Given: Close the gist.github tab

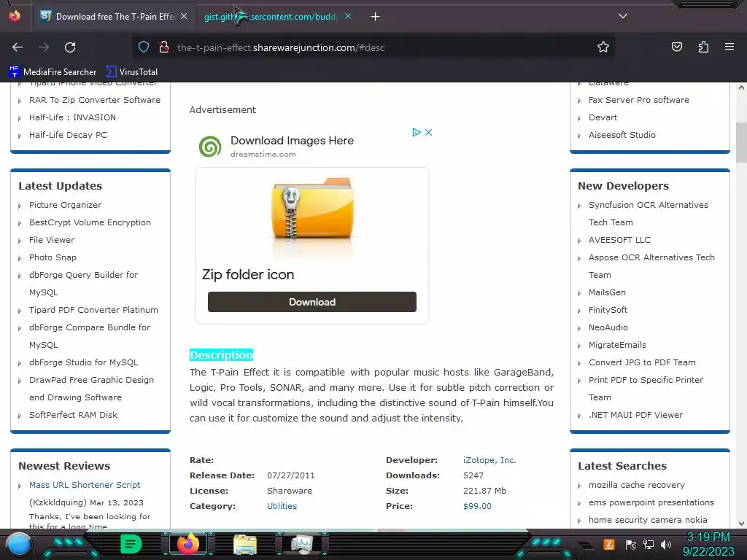Looking at the screenshot, I should (348, 16).
